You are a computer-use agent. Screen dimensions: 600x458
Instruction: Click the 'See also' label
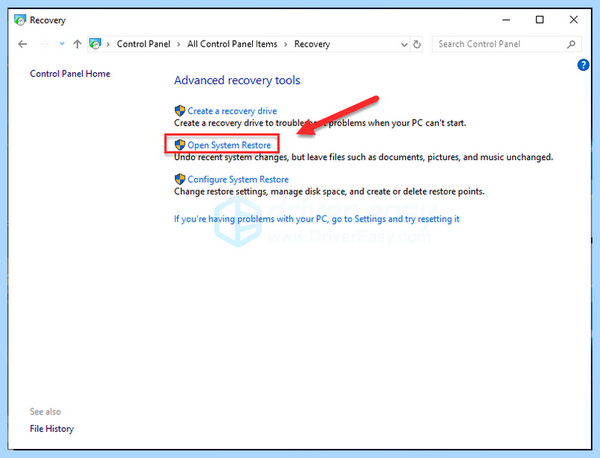point(45,412)
